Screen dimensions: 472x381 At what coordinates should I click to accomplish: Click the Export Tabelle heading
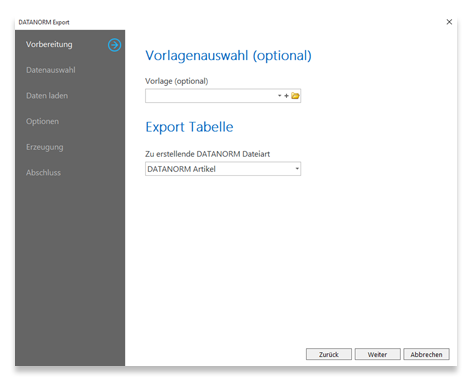[x=189, y=127]
